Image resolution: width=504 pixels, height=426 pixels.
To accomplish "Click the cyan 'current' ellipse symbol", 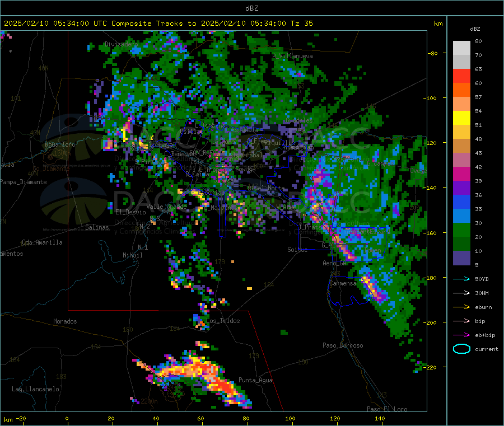I will coord(461,349).
